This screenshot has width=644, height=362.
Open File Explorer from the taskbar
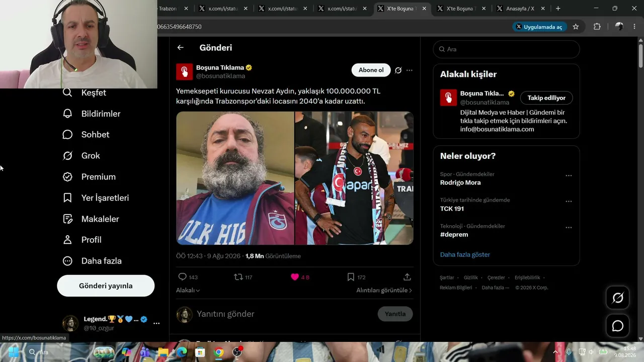pyautogui.click(x=163, y=352)
